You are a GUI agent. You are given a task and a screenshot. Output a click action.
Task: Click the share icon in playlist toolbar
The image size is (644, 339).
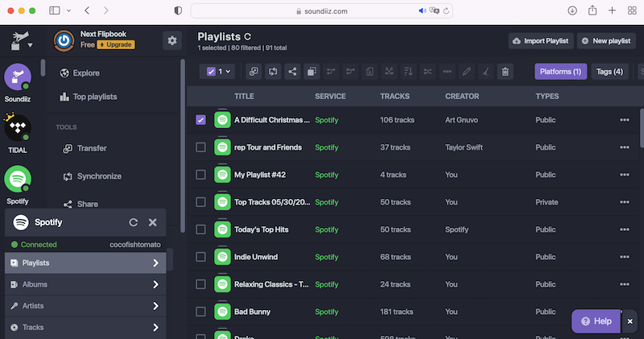tap(291, 72)
